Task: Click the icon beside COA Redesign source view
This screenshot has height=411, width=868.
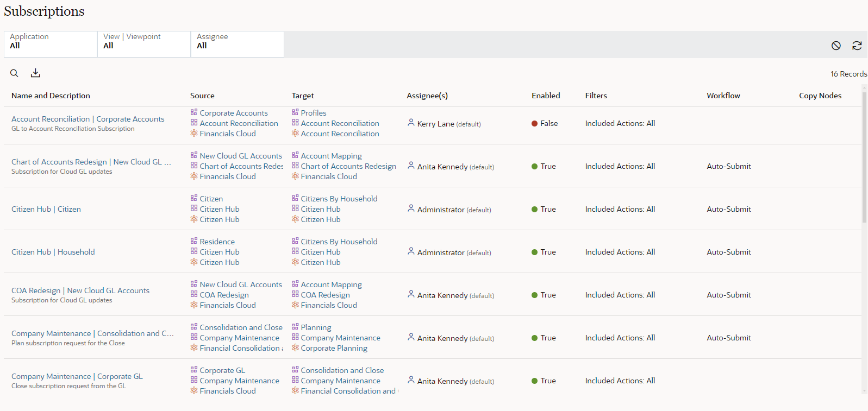Action: (194, 294)
